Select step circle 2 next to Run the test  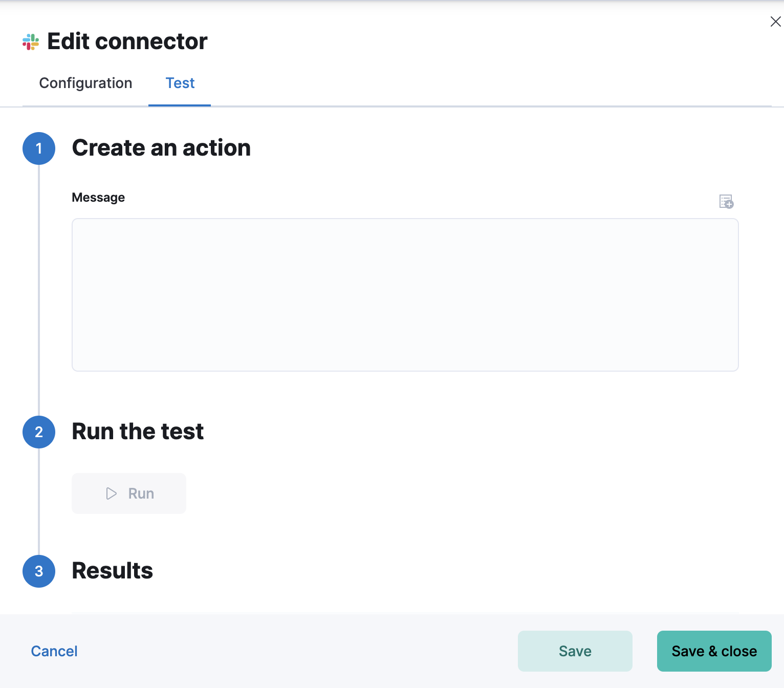pos(38,432)
